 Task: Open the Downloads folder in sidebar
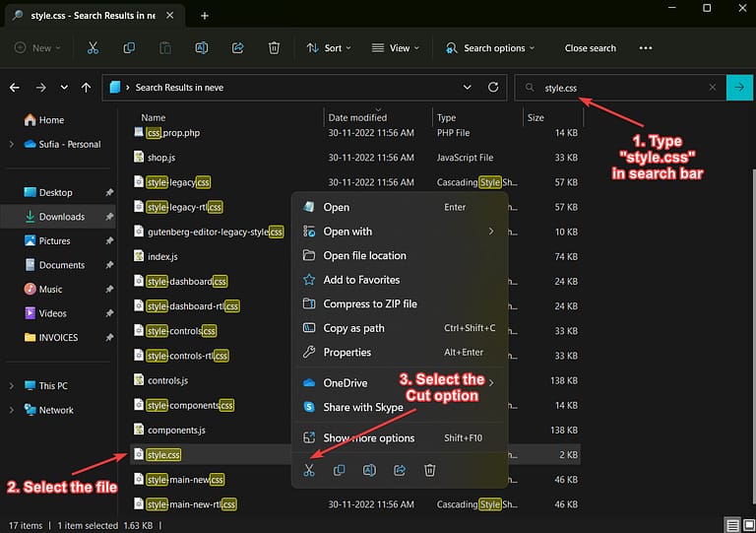coord(61,217)
